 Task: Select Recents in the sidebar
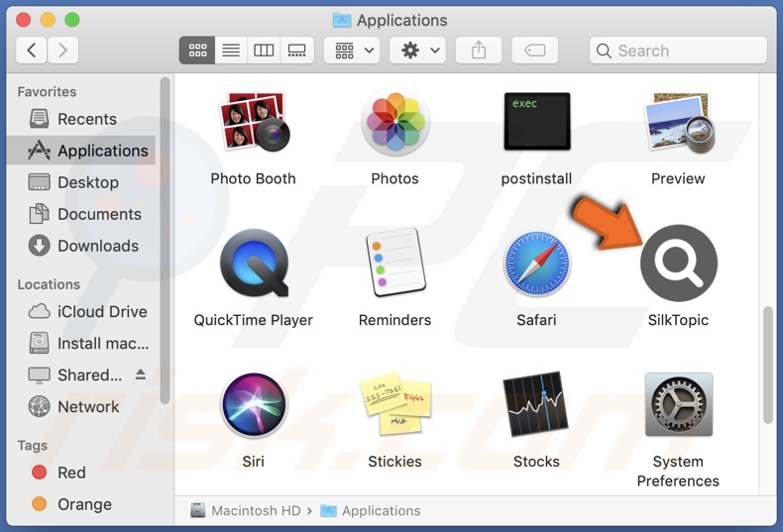pos(82,119)
